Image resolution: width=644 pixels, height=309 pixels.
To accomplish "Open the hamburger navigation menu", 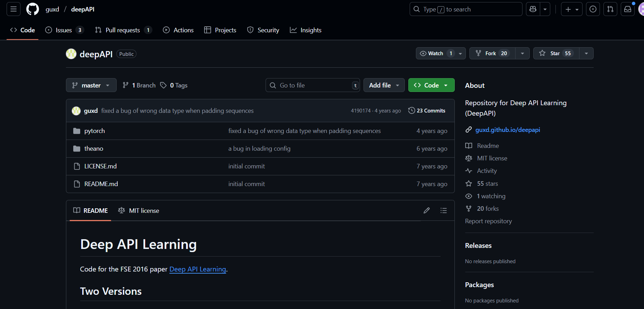I will click(x=14, y=9).
